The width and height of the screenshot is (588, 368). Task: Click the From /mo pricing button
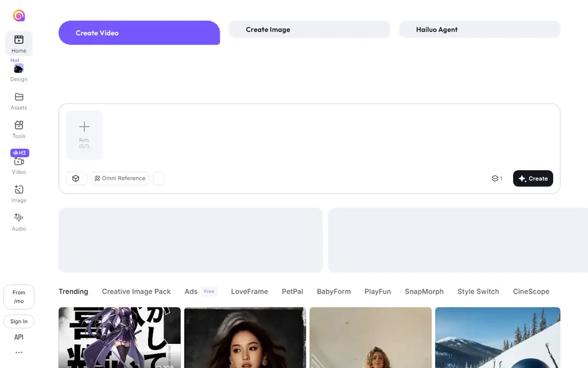[19, 297]
